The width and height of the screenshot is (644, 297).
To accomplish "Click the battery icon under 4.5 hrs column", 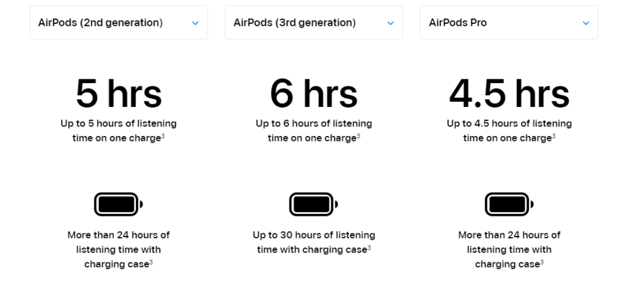I will pos(509,204).
